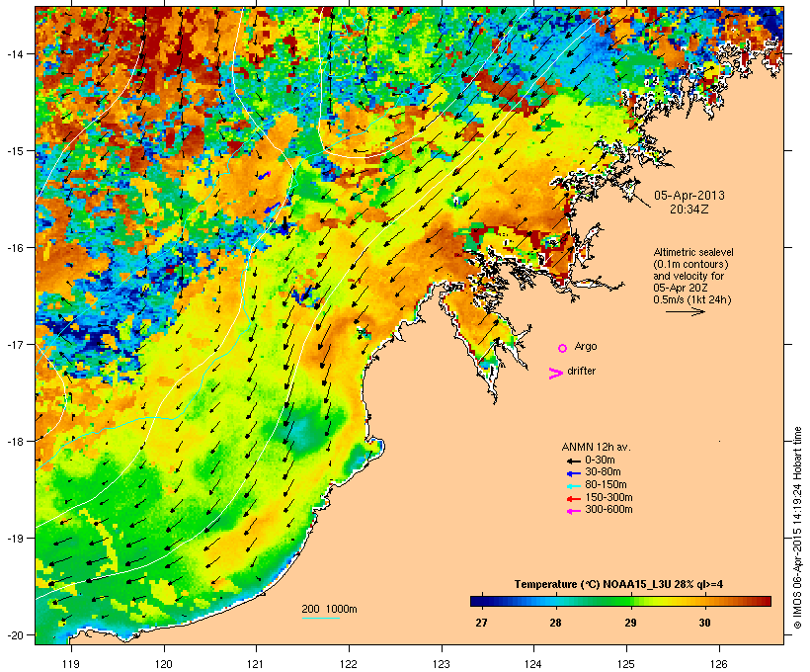Click the latitude label '-19'
Image resolution: width=810 pixels, height=672 pixels.
(x=14, y=539)
